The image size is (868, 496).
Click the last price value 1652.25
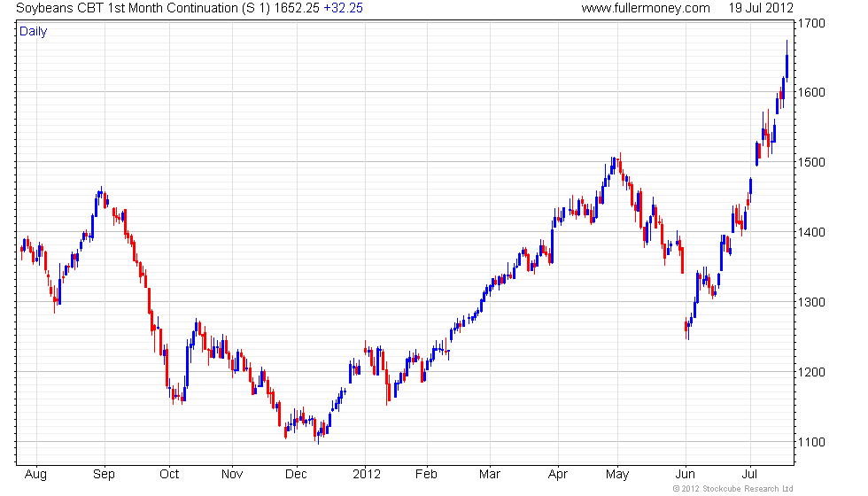coord(297,8)
